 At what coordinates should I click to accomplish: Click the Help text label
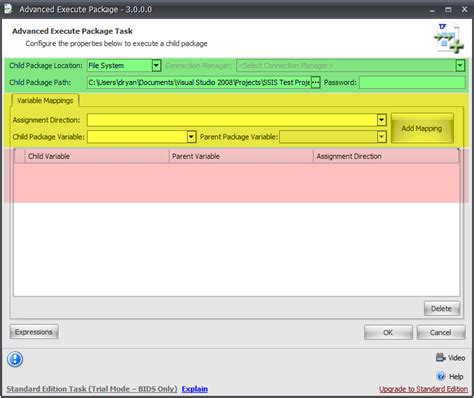(456, 377)
